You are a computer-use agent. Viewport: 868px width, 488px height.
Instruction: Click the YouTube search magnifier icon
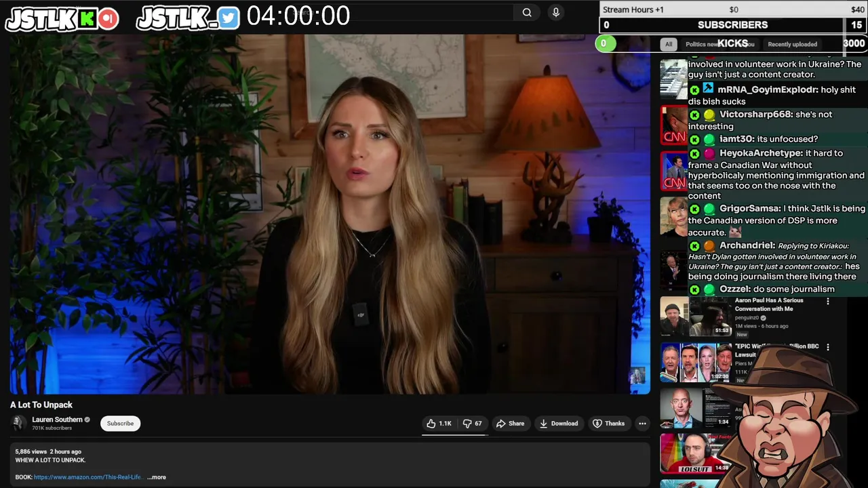point(527,12)
